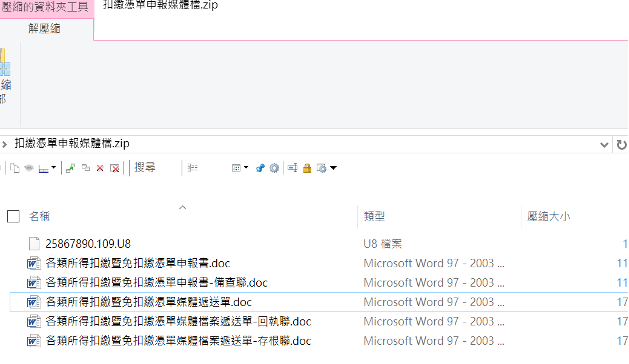Click the window-with-gear options icon
This screenshot has height=364, width=629.
point(321,168)
